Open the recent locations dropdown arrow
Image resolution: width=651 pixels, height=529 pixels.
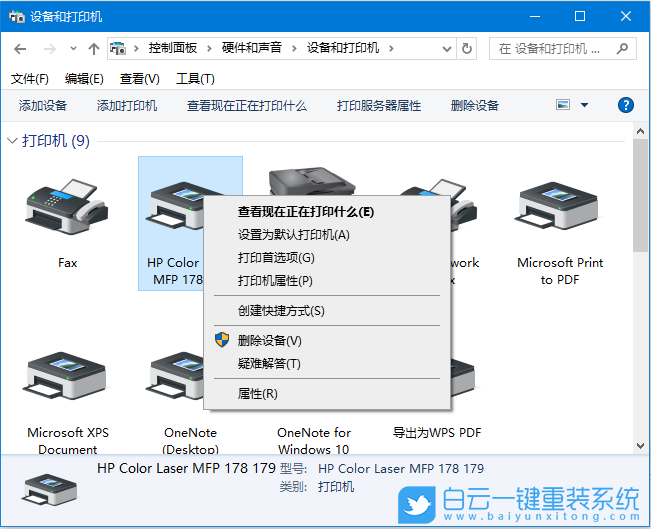coord(73,49)
